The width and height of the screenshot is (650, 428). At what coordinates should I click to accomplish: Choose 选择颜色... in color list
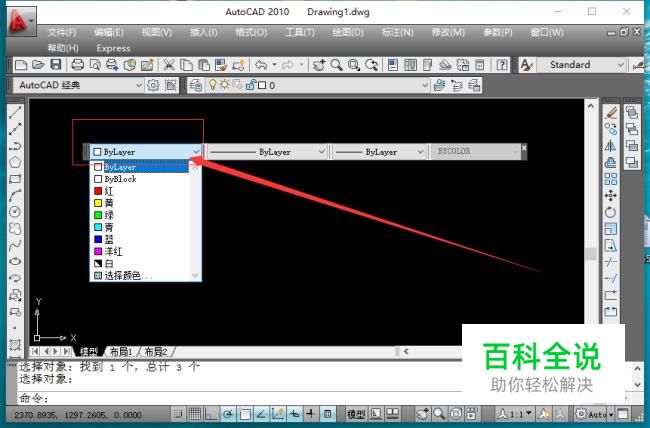click(x=140, y=275)
